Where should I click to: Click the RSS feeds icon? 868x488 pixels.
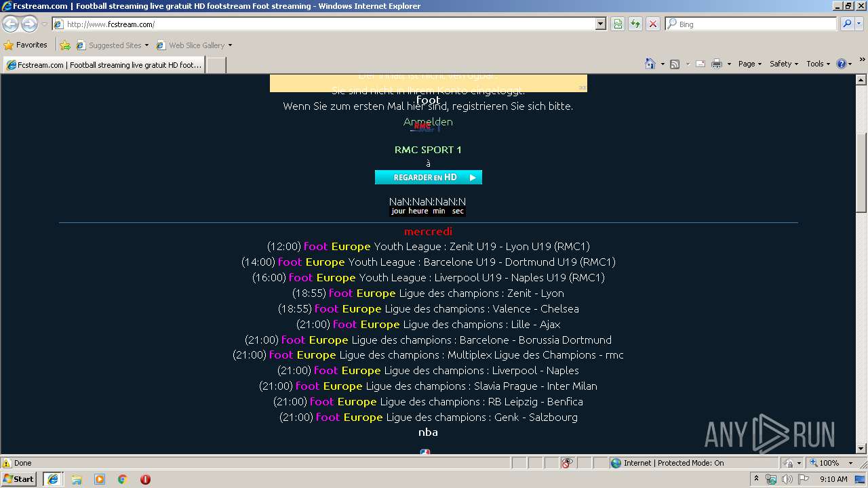coord(675,64)
